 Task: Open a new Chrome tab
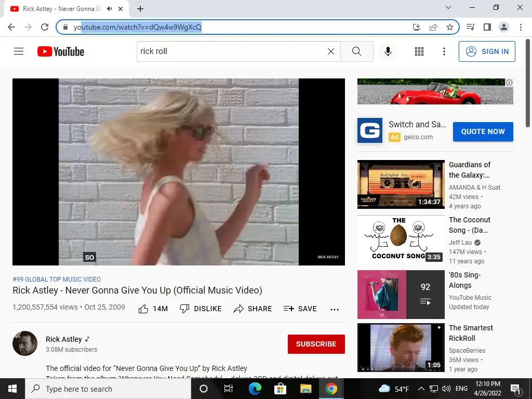[140, 9]
